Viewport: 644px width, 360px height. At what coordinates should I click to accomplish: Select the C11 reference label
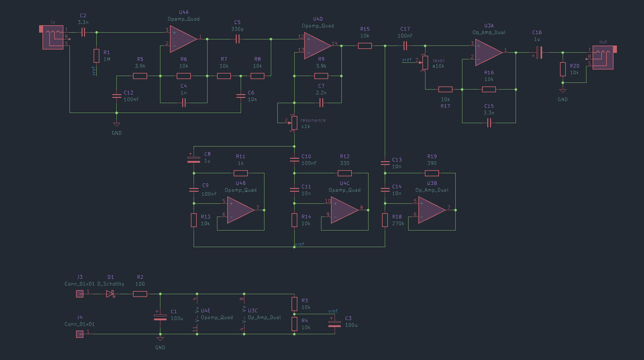[x=306, y=186]
